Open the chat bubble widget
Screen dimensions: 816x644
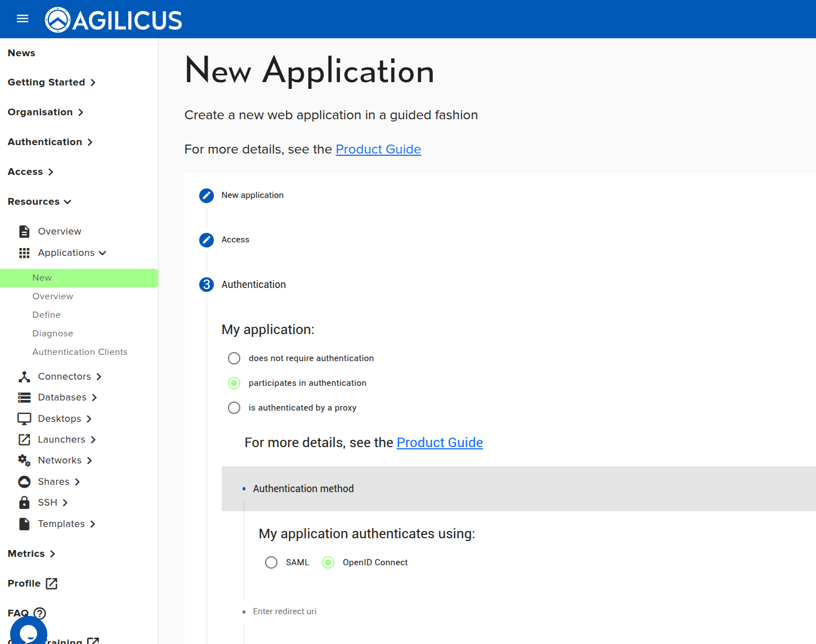point(29,632)
